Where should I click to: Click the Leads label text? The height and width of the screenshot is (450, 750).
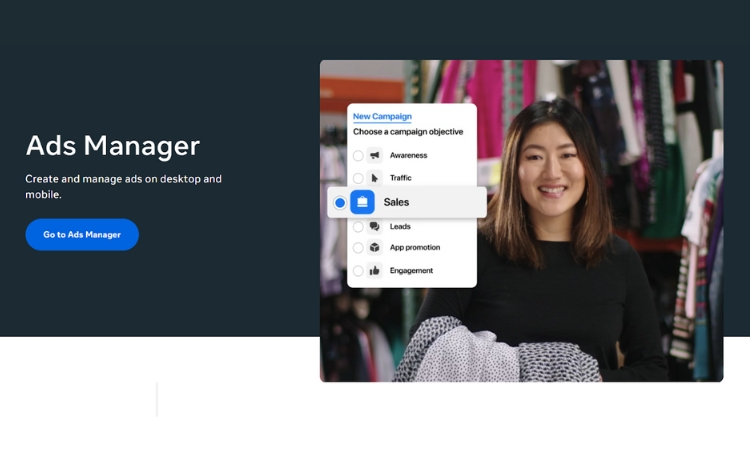400,226
